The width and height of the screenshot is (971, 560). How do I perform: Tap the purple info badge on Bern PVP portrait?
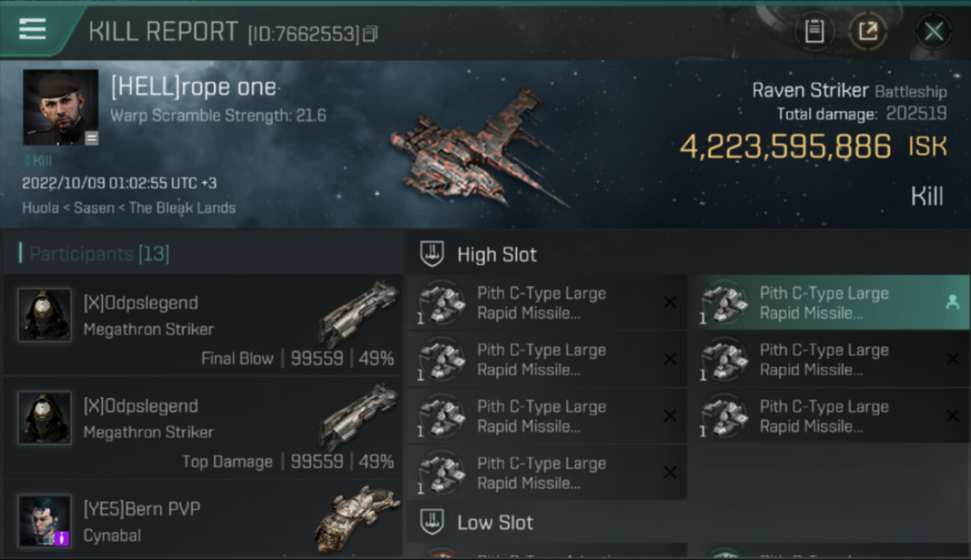click(63, 538)
